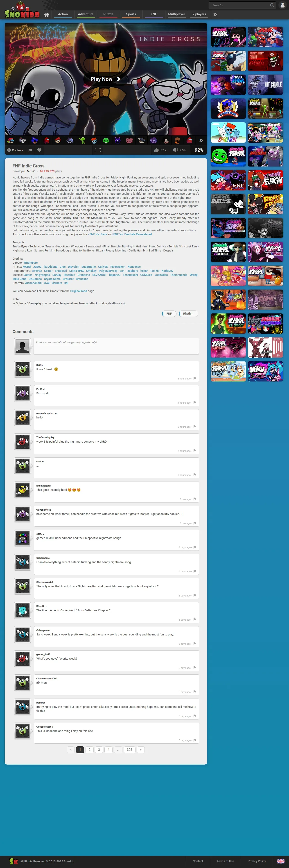Select the Sonic.exe character icon in strip

click(34, 141)
